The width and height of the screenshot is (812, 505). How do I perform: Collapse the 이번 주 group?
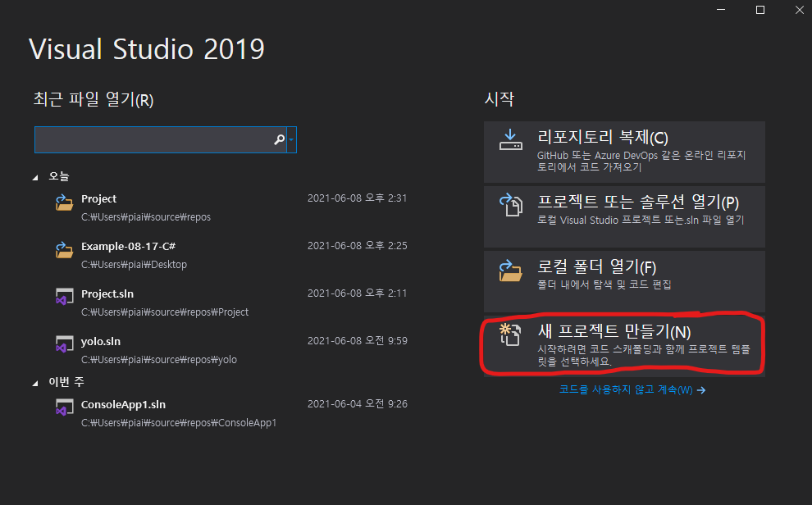click(35, 384)
